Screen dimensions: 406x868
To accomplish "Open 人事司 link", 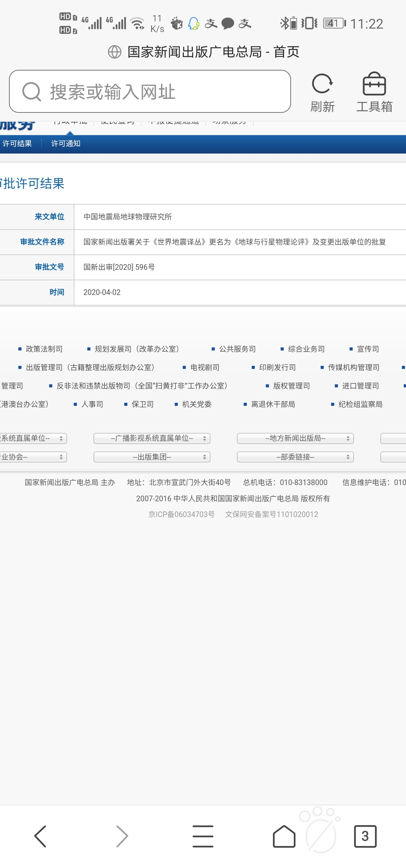I will [x=92, y=404].
